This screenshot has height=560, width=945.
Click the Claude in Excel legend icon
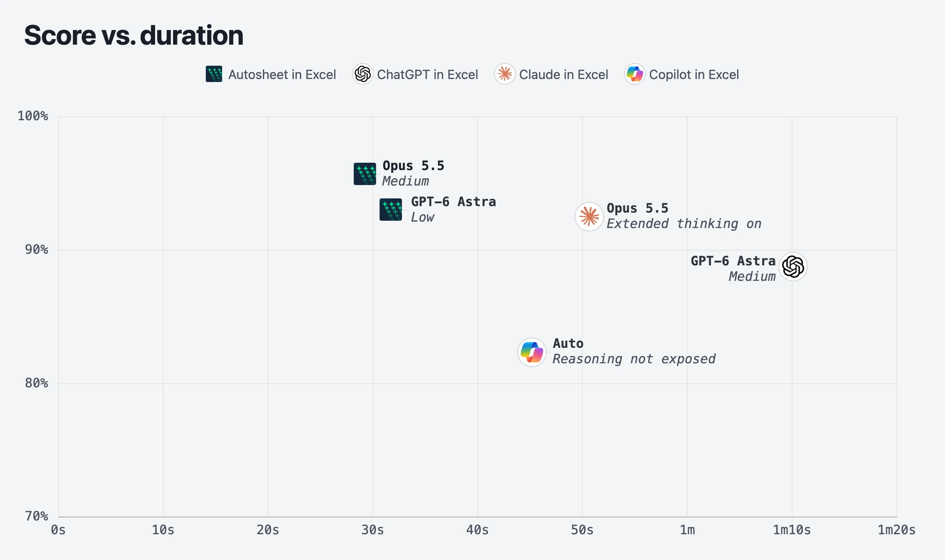pyautogui.click(x=505, y=74)
